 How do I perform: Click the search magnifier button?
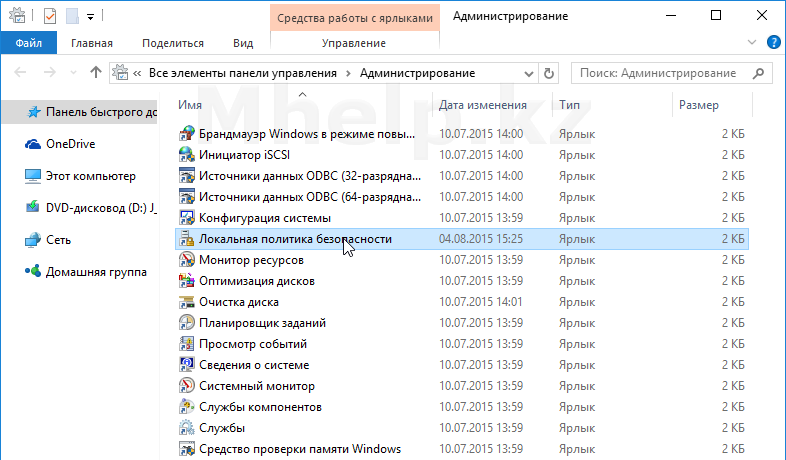click(758, 73)
